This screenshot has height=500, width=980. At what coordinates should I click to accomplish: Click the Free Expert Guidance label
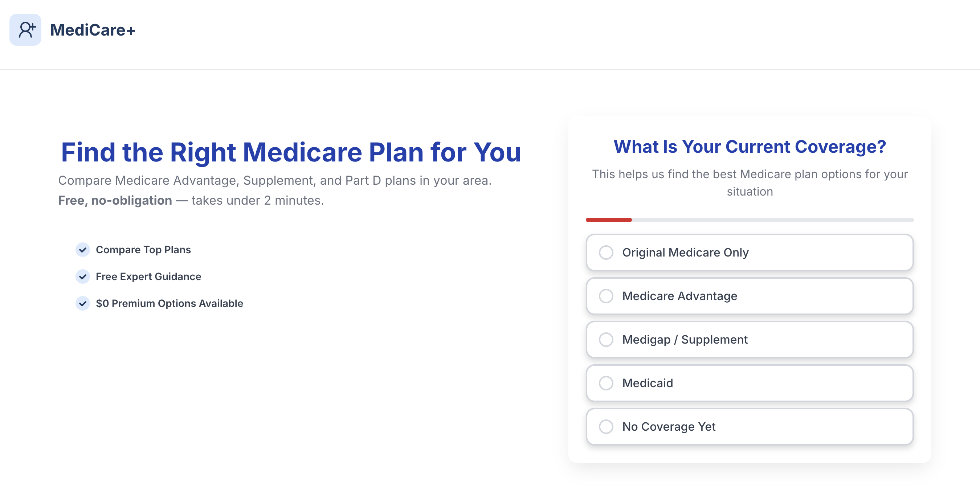148,277
